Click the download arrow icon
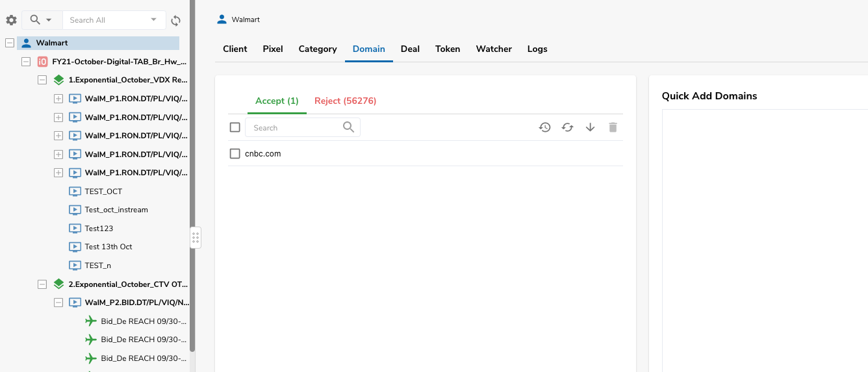The height and width of the screenshot is (372, 868). 590,127
